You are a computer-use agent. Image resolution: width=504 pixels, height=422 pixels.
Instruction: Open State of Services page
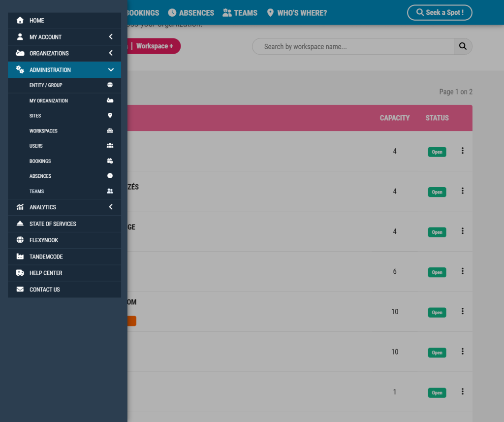click(64, 224)
